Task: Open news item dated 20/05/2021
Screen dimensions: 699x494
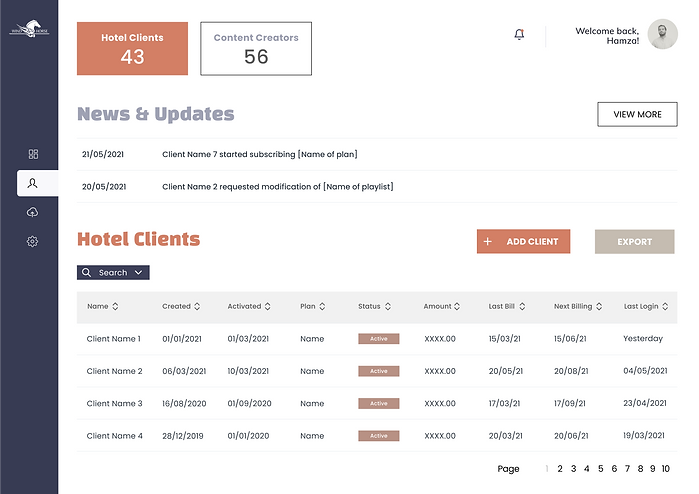Action: (x=377, y=186)
